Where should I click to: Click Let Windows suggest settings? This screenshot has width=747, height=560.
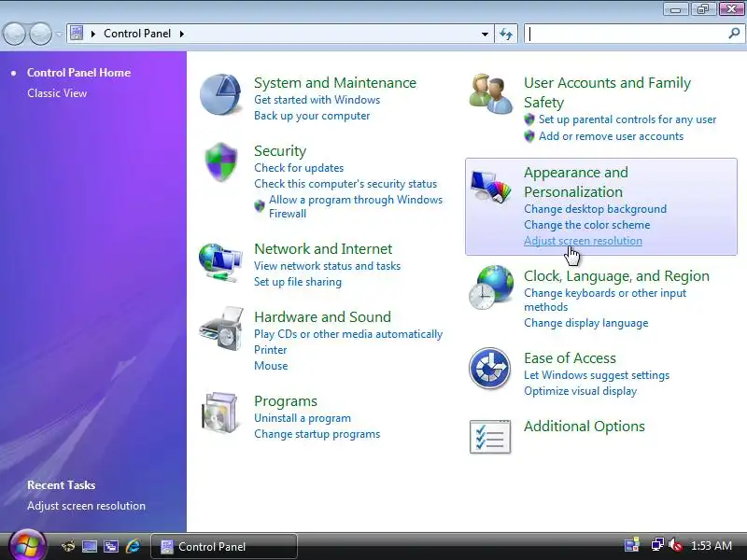[x=597, y=375]
